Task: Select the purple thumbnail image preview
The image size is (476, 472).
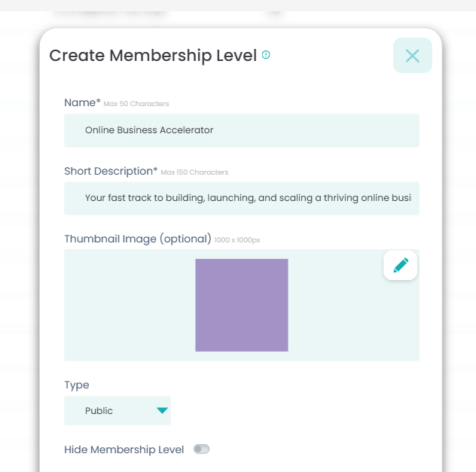Action: pyautogui.click(x=241, y=305)
